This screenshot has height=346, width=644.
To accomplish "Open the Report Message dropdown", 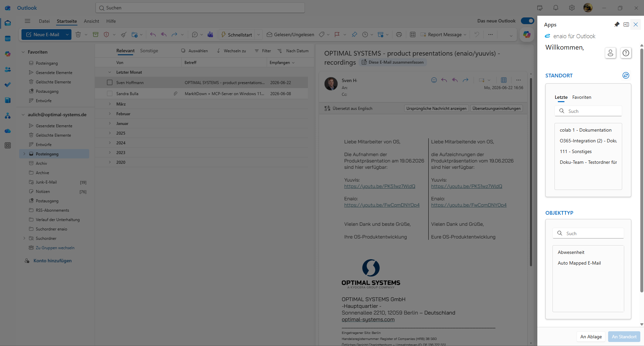I will click(465, 34).
